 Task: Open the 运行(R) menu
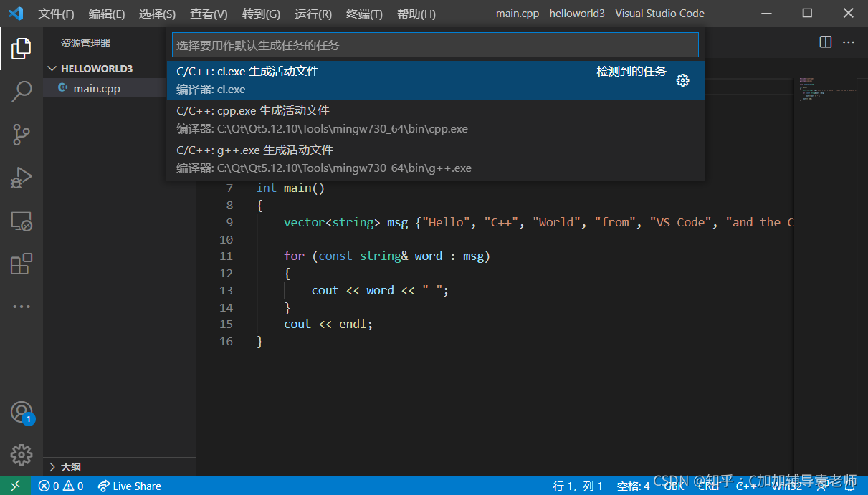[x=313, y=14]
